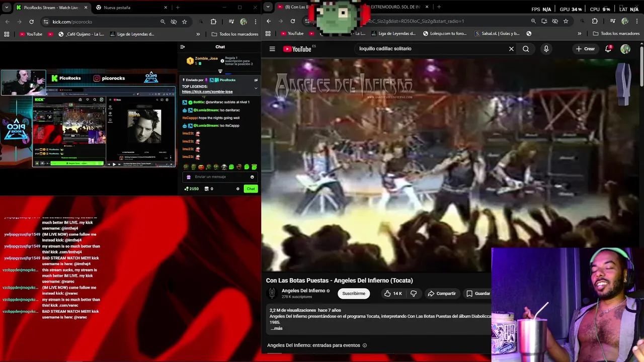The height and width of the screenshot is (362, 644).
Task: Collapse Kick chat panel
Action: point(183,47)
